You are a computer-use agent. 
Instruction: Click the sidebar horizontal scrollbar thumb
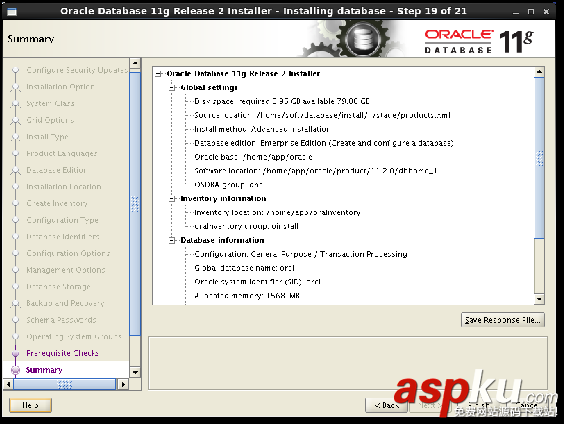[x=65, y=384]
